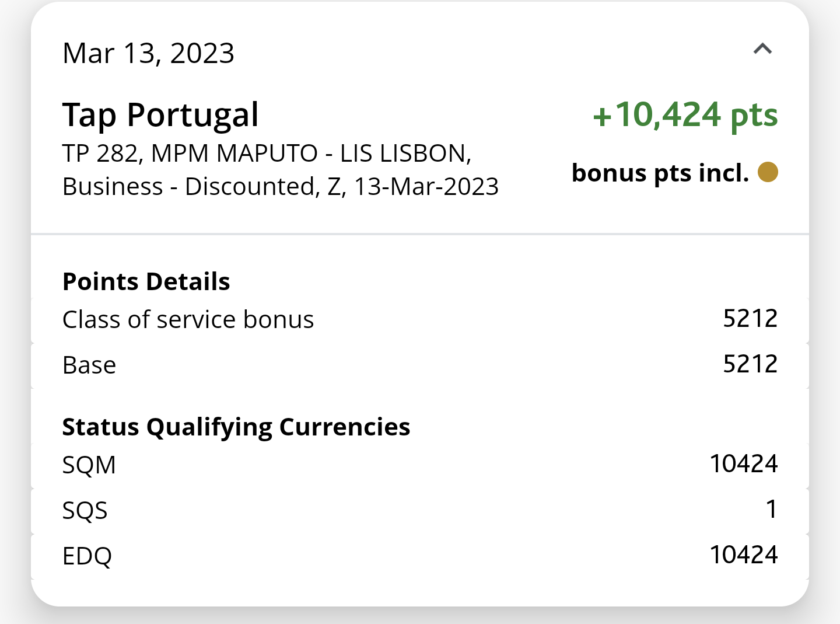Select the EDQ row
The width and height of the screenshot is (840, 624).
(86, 555)
